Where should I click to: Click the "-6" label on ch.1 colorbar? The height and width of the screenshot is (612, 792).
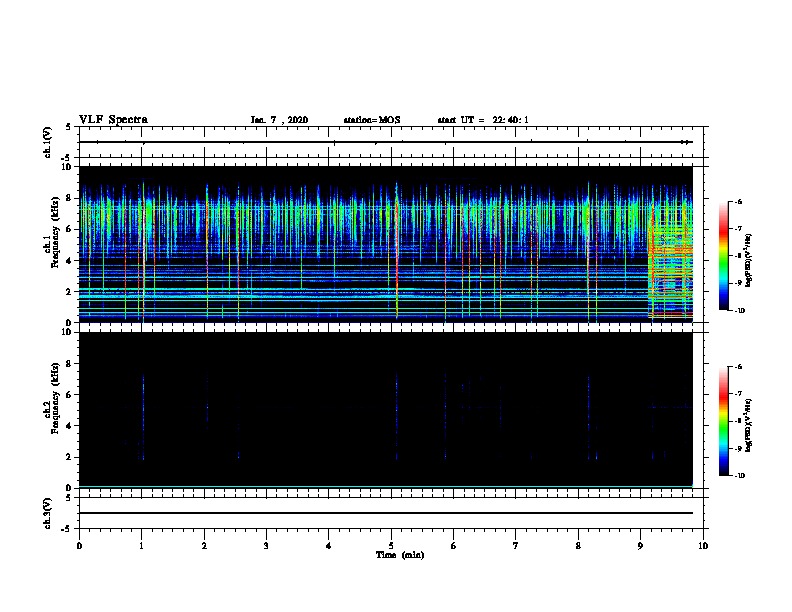pyautogui.click(x=738, y=202)
